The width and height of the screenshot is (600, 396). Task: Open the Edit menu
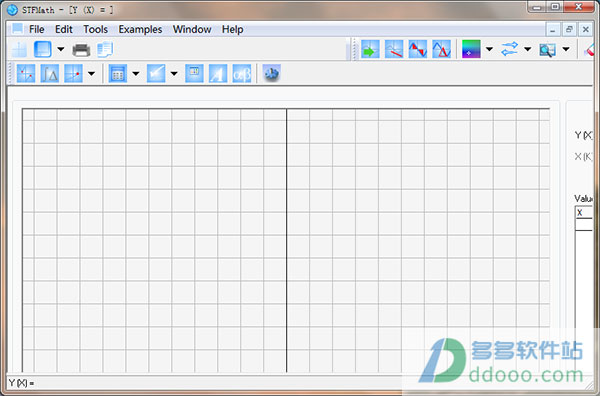(x=64, y=29)
